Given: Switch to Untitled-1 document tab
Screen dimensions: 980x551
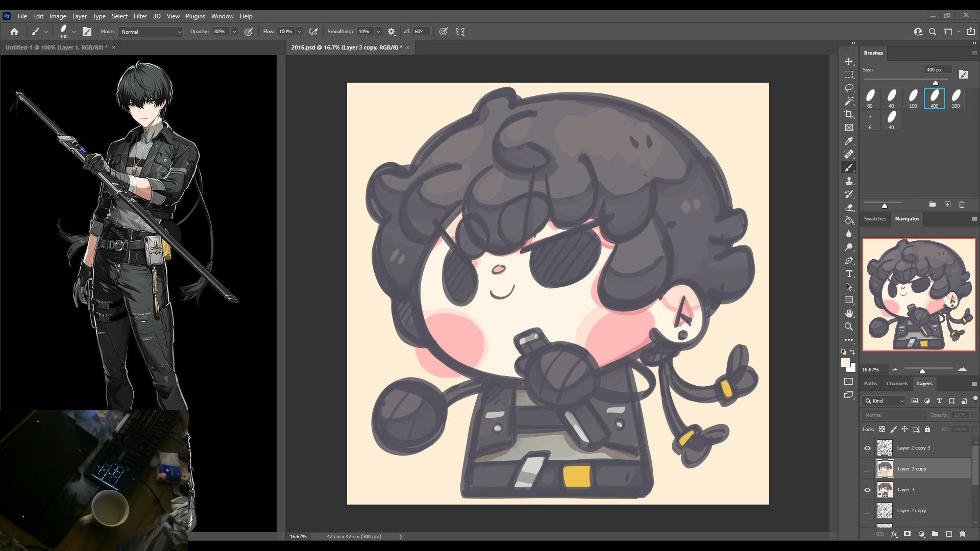Looking at the screenshot, I should tap(57, 47).
